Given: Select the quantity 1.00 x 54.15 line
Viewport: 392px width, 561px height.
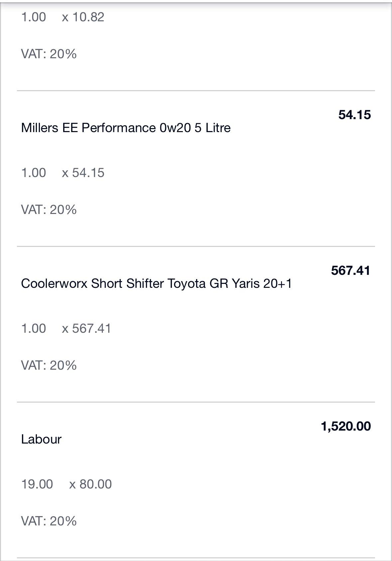Looking at the screenshot, I should pos(63,173).
